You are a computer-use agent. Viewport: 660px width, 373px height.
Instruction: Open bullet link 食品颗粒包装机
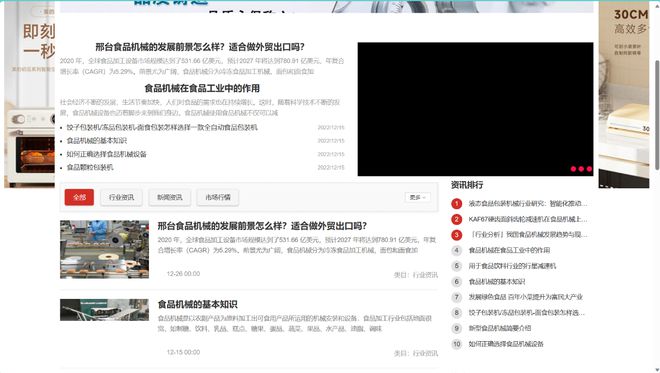pos(90,167)
